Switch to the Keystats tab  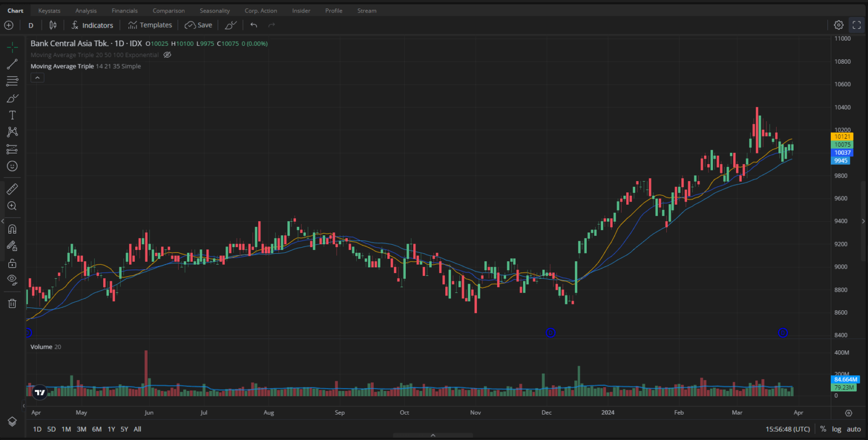click(49, 11)
